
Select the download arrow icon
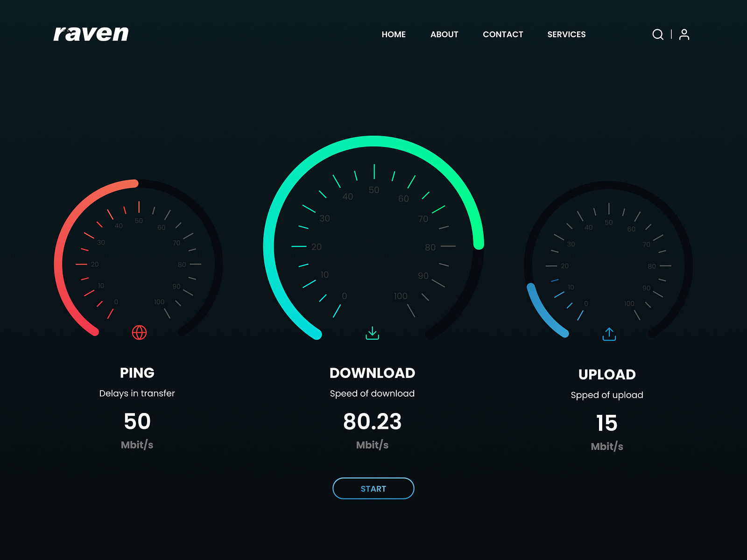pos(373,332)
